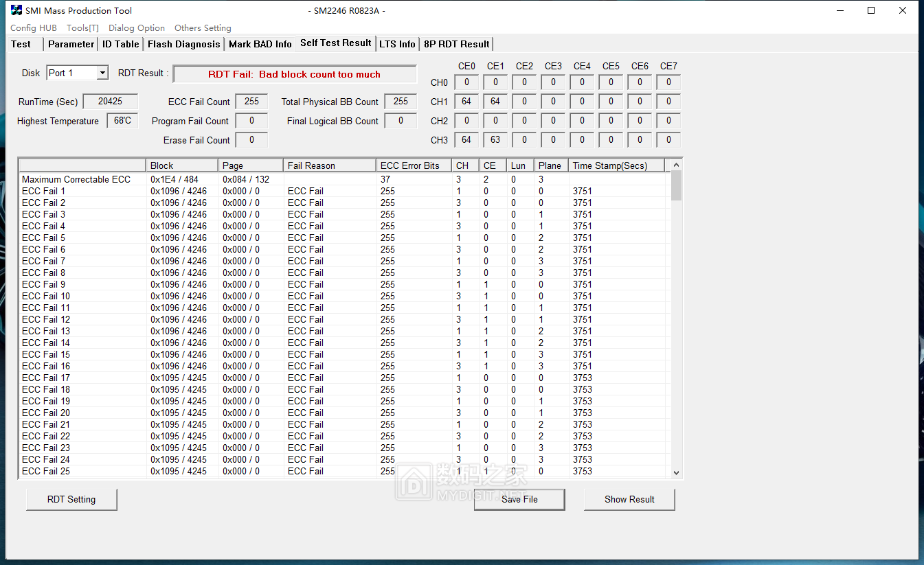Select the ECC Fail 23 row
The image size is (924, 565).
pyautogui.click(x=343, y=448)
